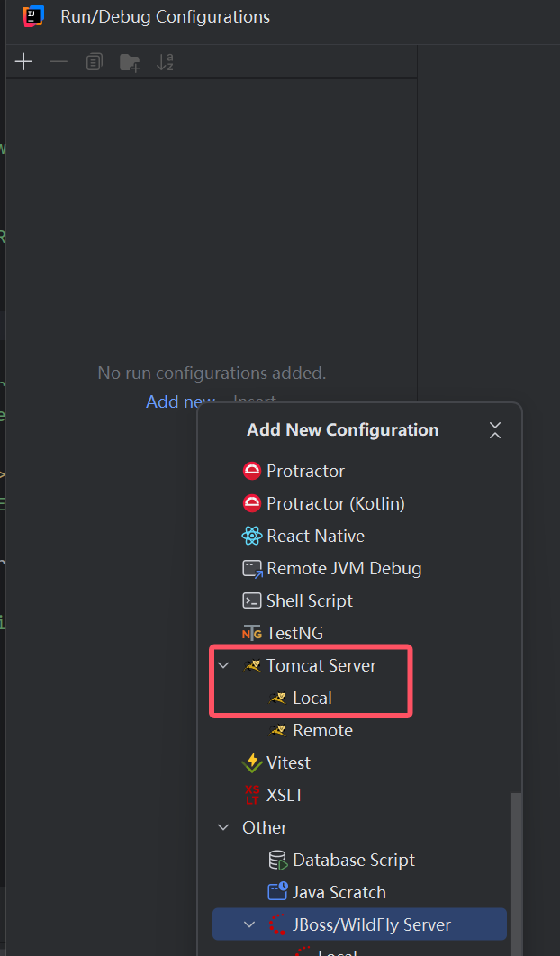The width and height of the screenshot is (560, 956).
Task: Click the Add New Configuration plus icon
Action: pyautogui.click(x=24, y=62)
